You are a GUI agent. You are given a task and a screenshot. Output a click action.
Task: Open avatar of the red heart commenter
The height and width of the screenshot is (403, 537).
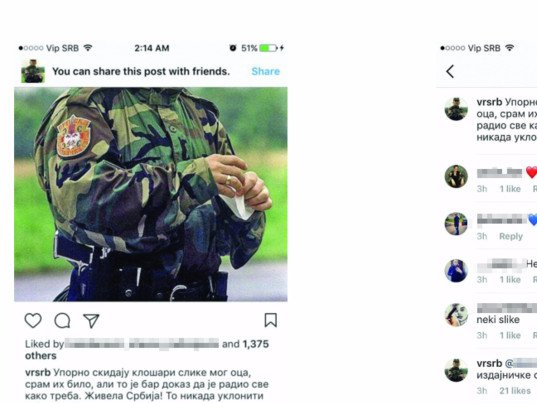click(456, 176)
